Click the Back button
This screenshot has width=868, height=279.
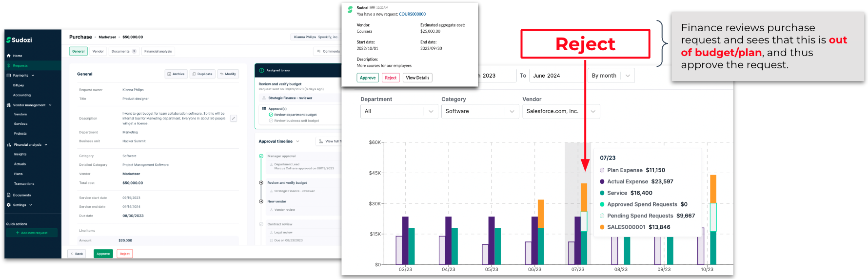point(77,254)
